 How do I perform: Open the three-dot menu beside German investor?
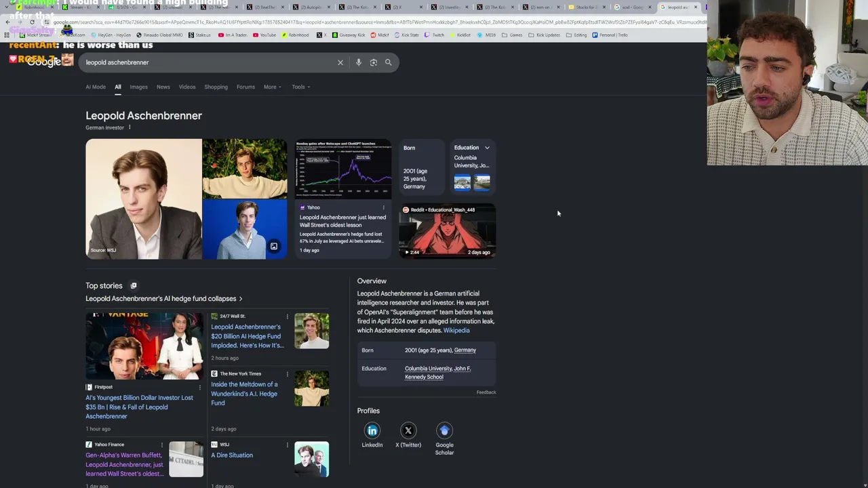[x=130, y=127]
